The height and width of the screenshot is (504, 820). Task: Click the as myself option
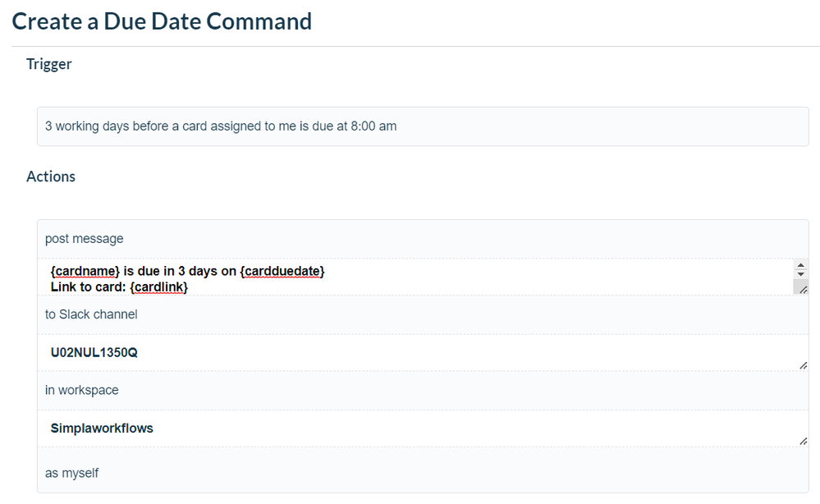click(x=71, y=473)
